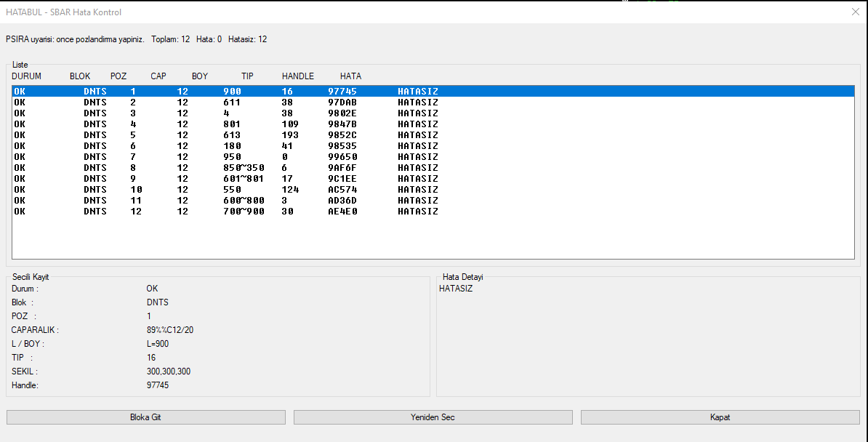
Task: Select the list row with handle AE4E0
Action: tap(433, 212)
